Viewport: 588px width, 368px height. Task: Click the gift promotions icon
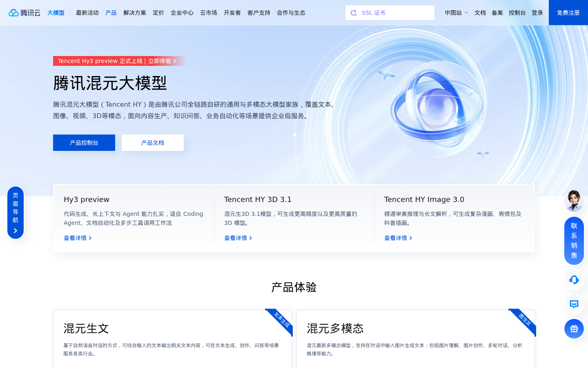574,329
